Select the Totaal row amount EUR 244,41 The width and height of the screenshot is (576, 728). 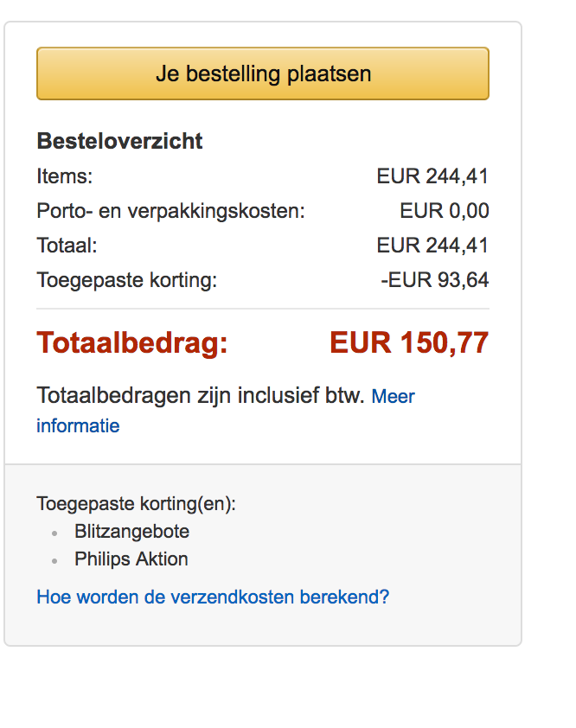(x=432, y=246)
